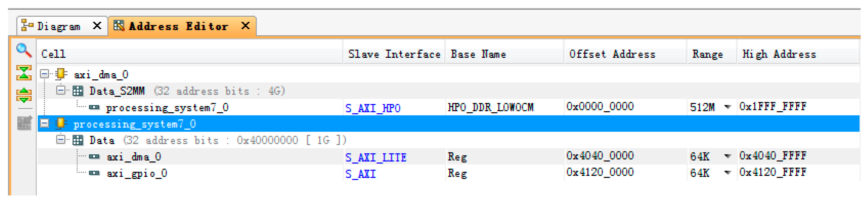Collapse the top-level axi_dma_0 tree node
868x203 pixels.
coord(44,74)
